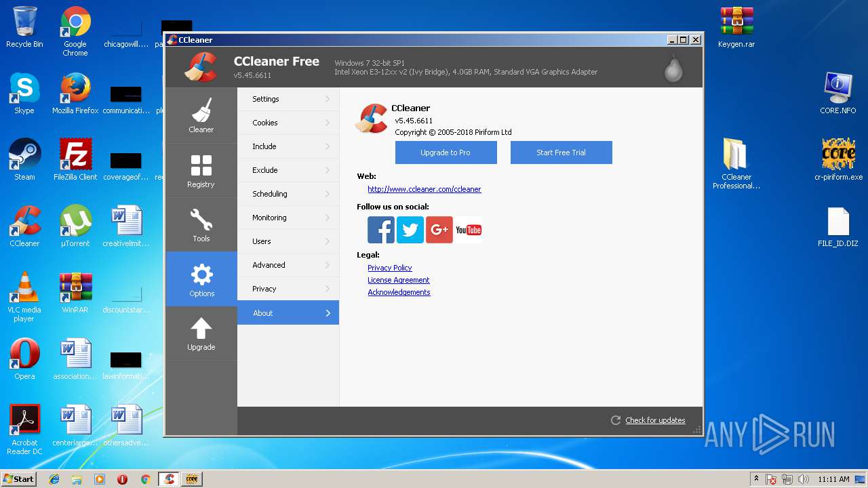Screen dimensions: 868x488
Task: Open CCleaner's Google Plus icon
Action: pos(439,230)
